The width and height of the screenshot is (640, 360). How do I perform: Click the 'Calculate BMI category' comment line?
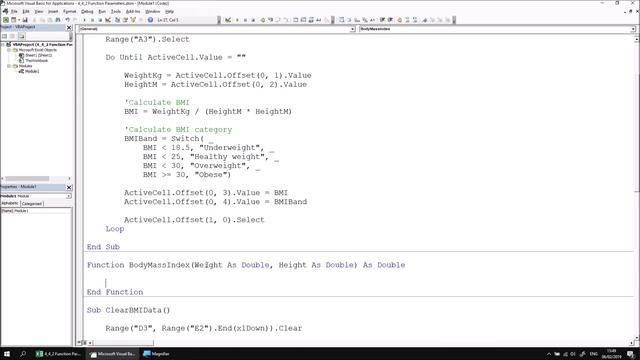(x=178, y=129)
